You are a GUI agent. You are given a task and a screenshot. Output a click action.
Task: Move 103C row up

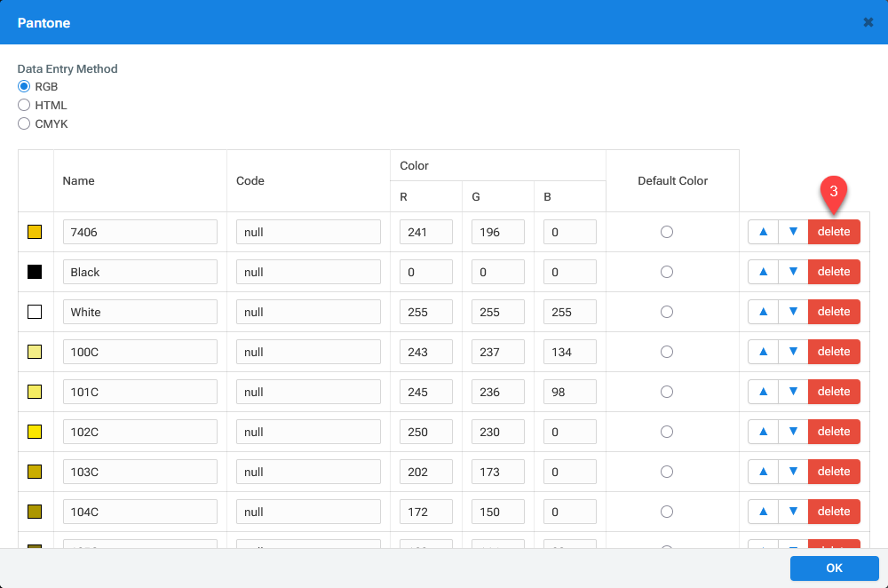coord(763,472)
